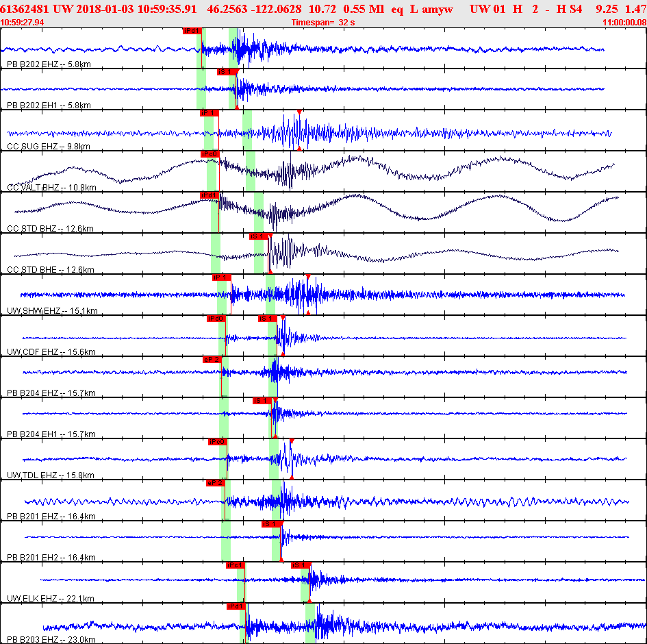
Task: Click the top red triangle marker on UW SHW trace
Action: pos(308,277)
